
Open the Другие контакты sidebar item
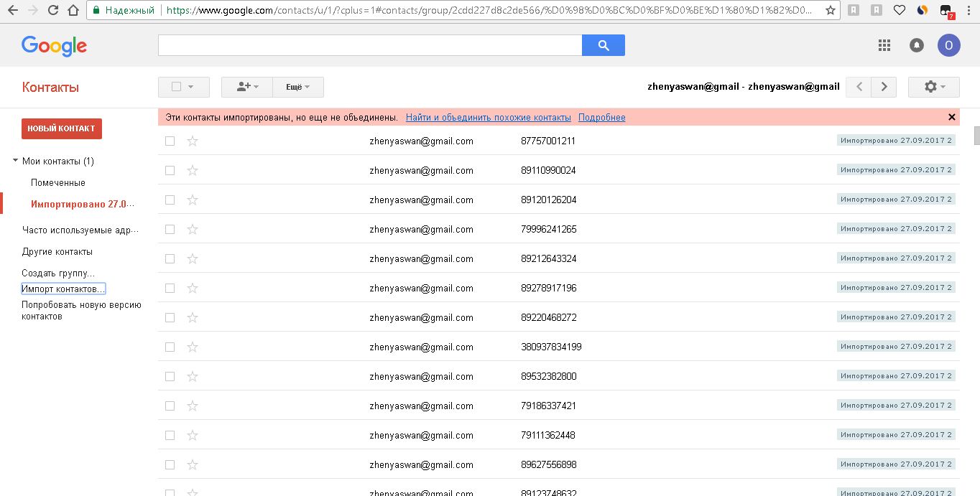coord(57,252)
